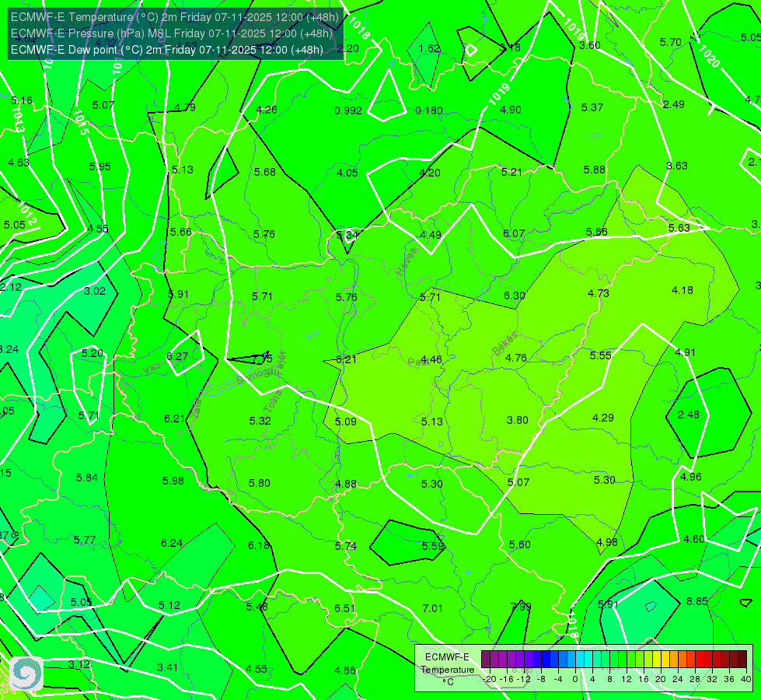Click the value 2.48 inside black hexagon contour
Viewport: 761px width, 700px height.
pyautogui.click(x=688, y=415)
